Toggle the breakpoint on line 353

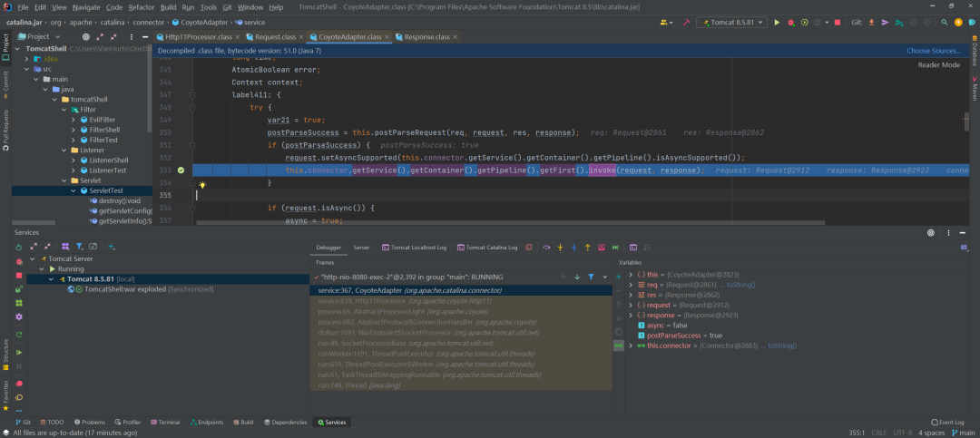click(181, 170)
